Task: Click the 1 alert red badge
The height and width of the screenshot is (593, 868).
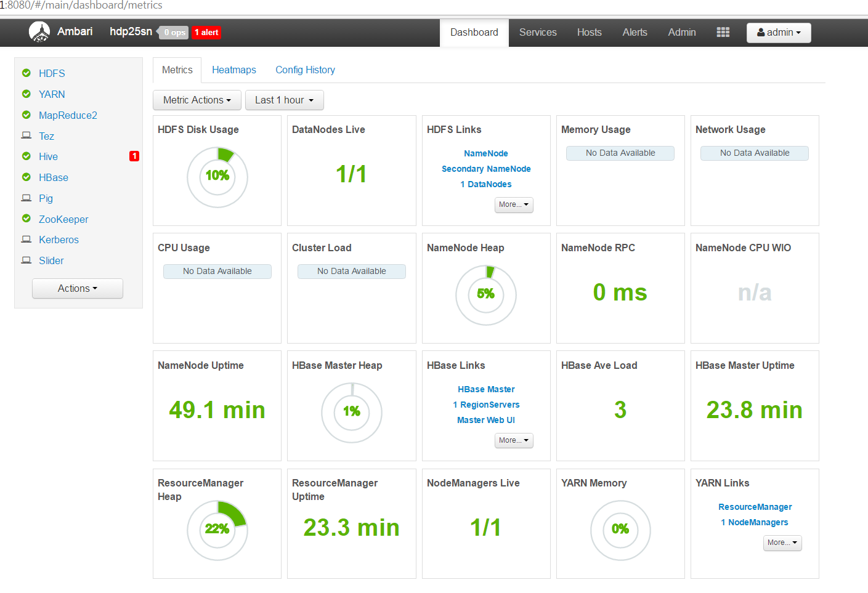Action: pyautogui.click(x=207, y=33)
